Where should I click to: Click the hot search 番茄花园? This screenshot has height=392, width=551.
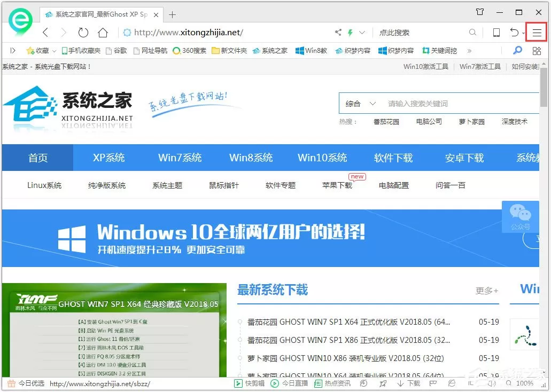click(386, 122)
